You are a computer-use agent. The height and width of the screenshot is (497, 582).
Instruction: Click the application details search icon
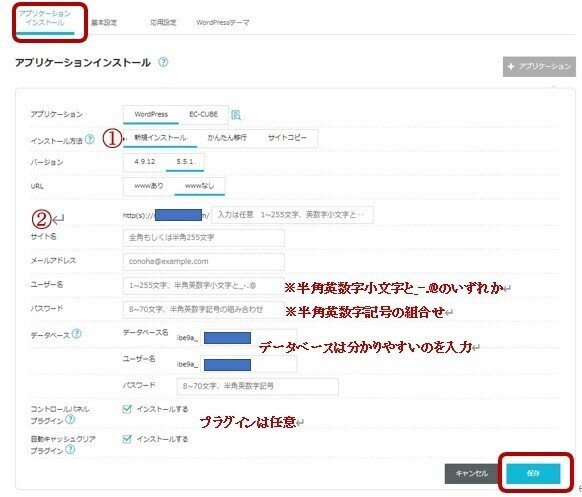point(236,115)
